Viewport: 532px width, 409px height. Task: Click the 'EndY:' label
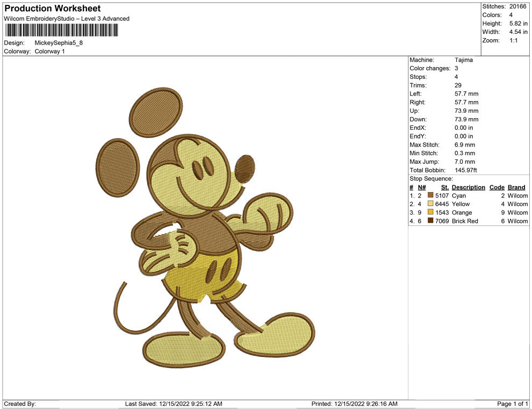(418, 136)
